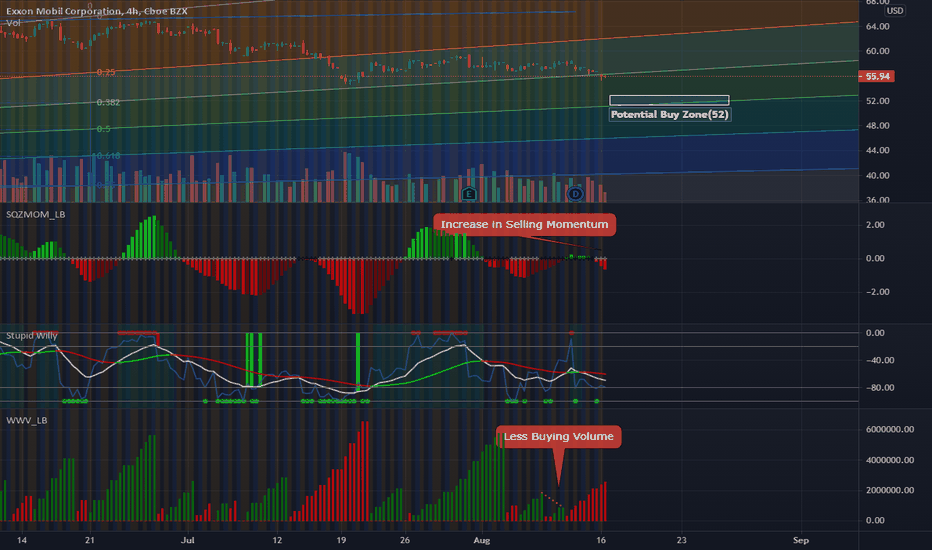Viewport: 932px width, 550px height.
Task: Click the '19' date on time axis
Action: [341, 540]
